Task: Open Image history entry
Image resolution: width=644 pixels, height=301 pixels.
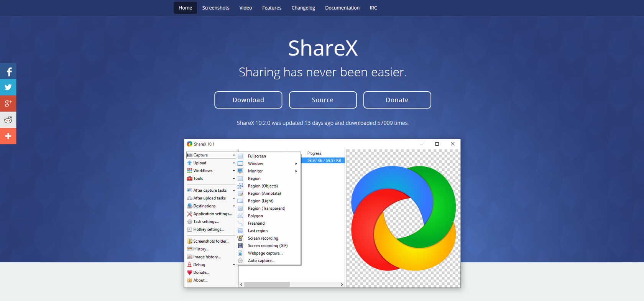Action: [211, 257]
